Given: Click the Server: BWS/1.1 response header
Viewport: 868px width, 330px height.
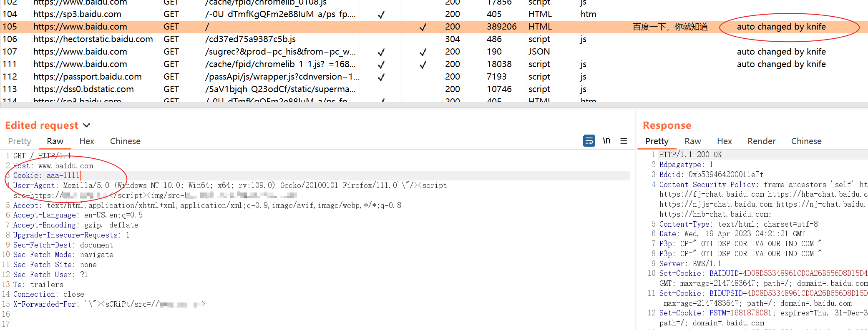Looking at the screenshot, I should click(690, 264).
